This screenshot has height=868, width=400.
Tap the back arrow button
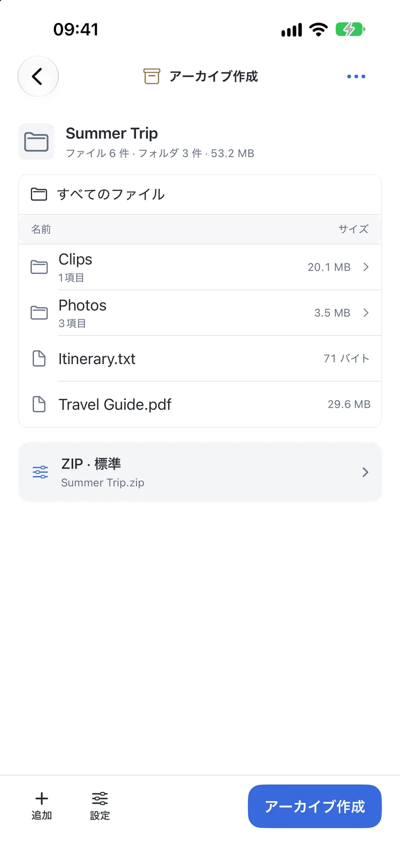click(38, 76)
